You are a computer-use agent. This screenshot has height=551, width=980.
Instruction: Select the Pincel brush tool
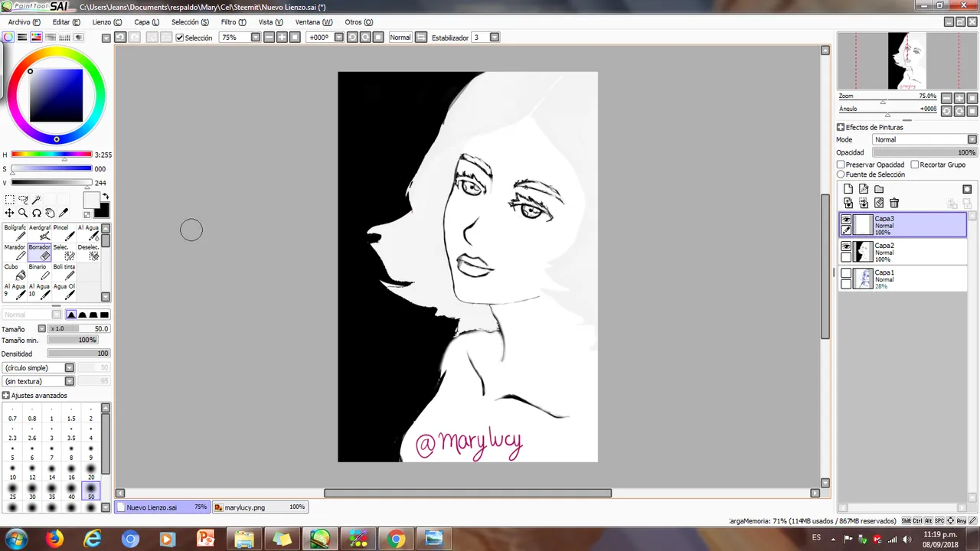(64, 232)
